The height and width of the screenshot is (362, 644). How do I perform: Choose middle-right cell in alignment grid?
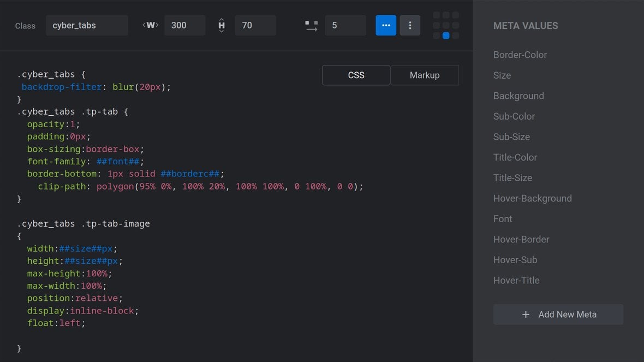coord(456,26)
